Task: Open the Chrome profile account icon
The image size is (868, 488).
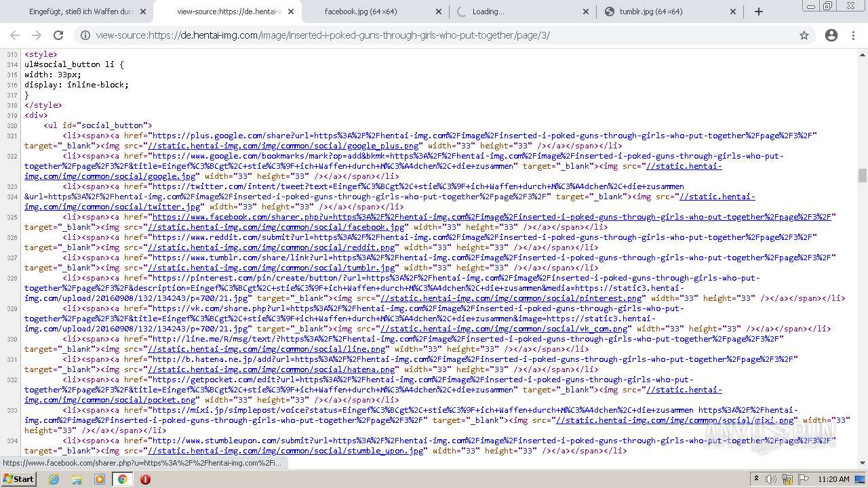Action: [831, 35]
